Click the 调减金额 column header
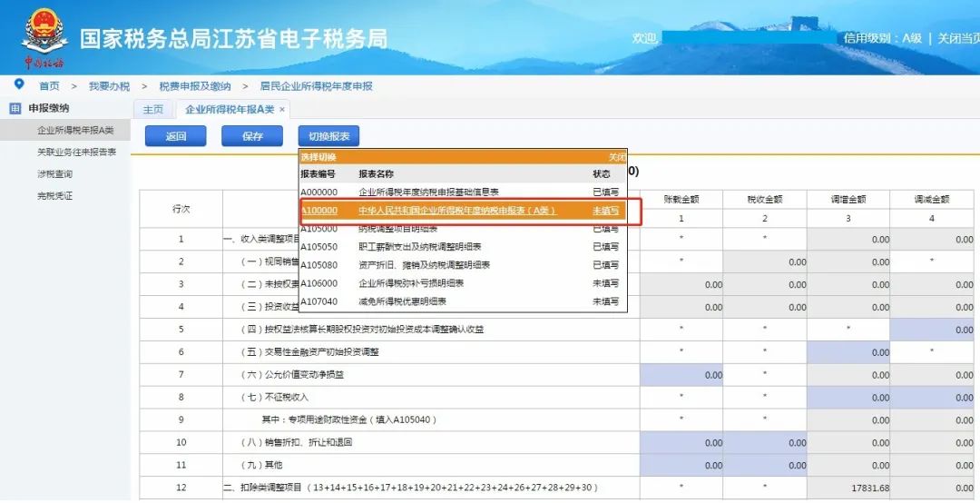Screen dimensions: 980x503 click(932, 200)
